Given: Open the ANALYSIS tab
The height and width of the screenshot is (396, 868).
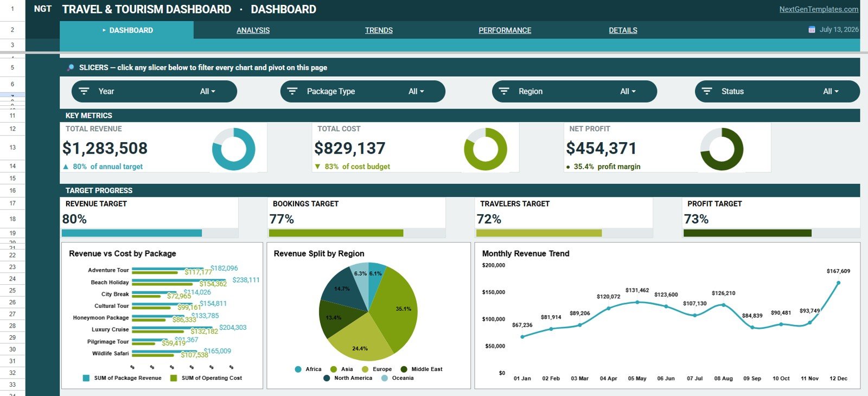Looking at the screenshot, I should click(253, 30).
